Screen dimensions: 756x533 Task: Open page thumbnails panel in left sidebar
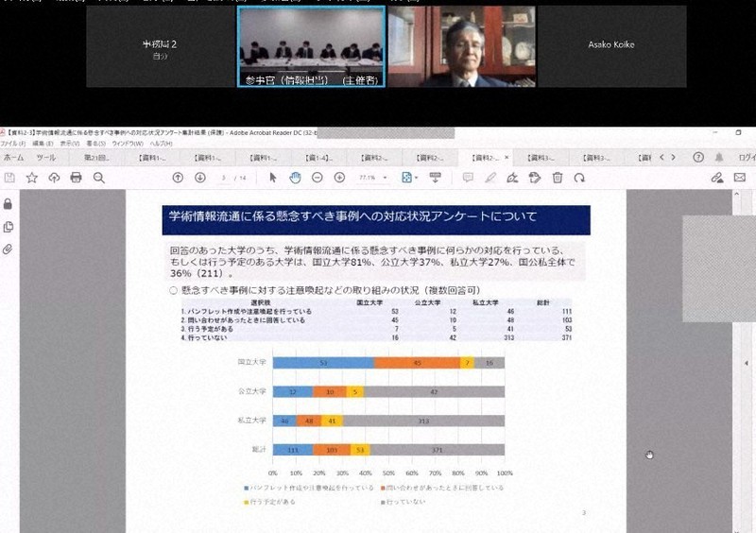coord(8,227)
